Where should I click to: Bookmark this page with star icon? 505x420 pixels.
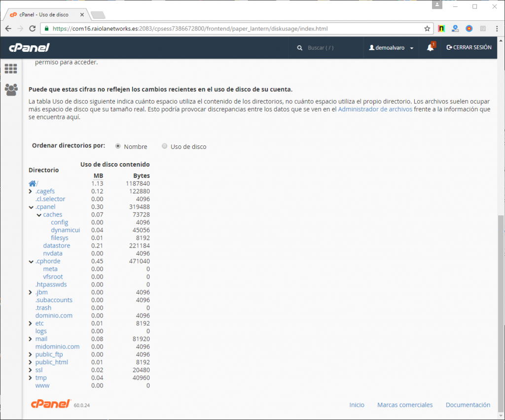(x=427, y=29)
